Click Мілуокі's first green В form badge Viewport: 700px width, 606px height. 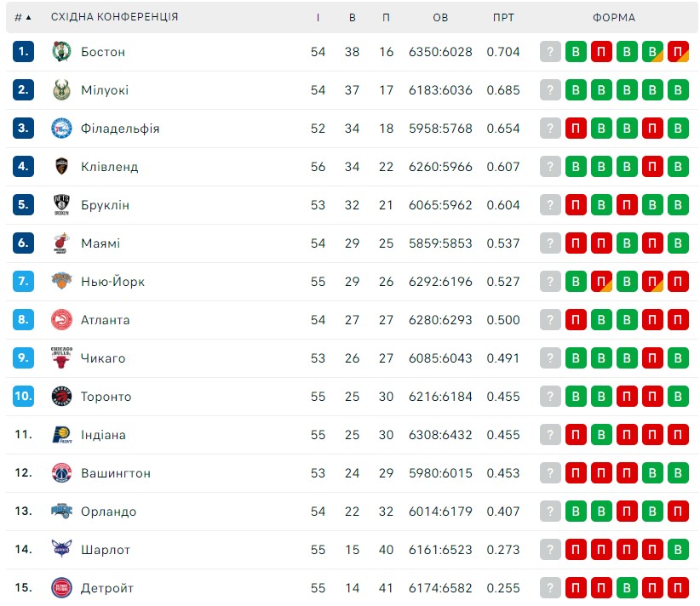click(x=576, y=90)
